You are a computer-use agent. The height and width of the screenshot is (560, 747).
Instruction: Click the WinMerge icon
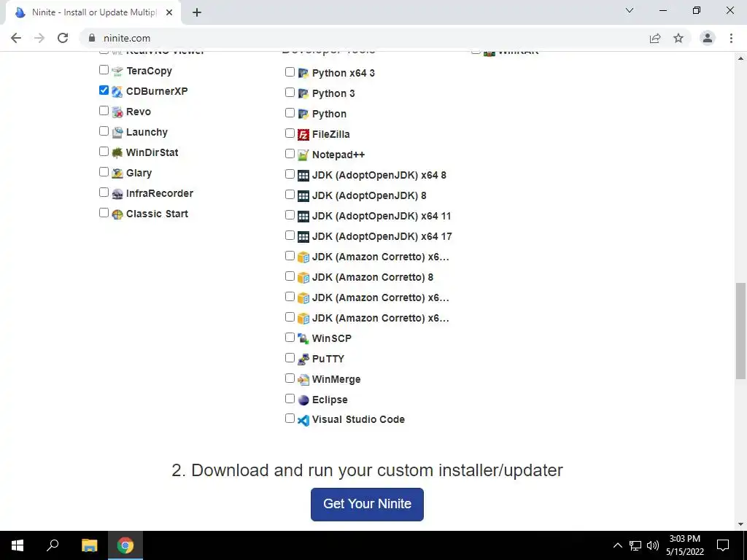click(303, 379)
